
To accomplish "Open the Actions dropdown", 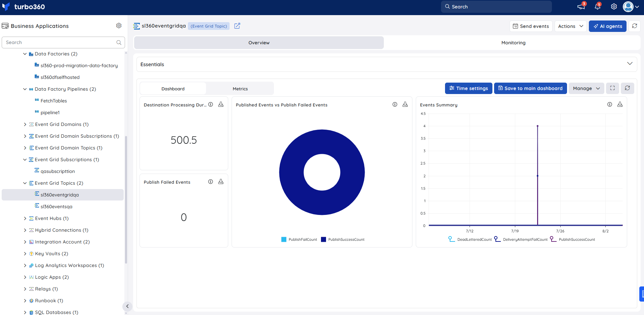I will [x=570, y=26].
